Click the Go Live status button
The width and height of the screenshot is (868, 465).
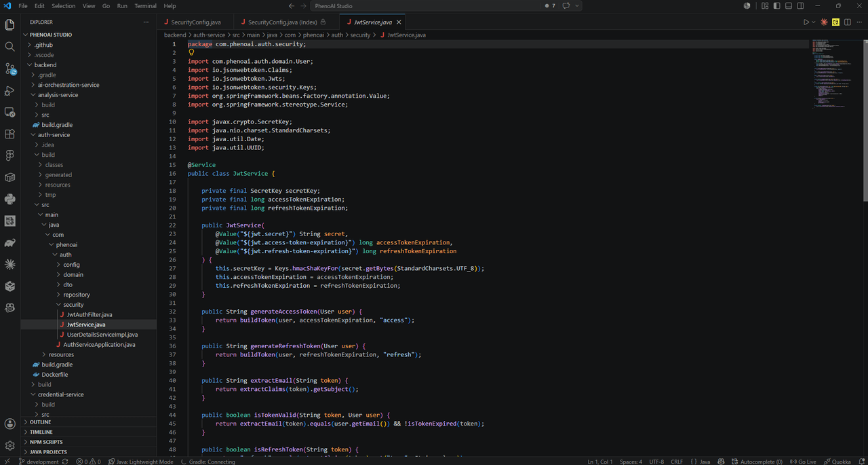pos(802,462)
